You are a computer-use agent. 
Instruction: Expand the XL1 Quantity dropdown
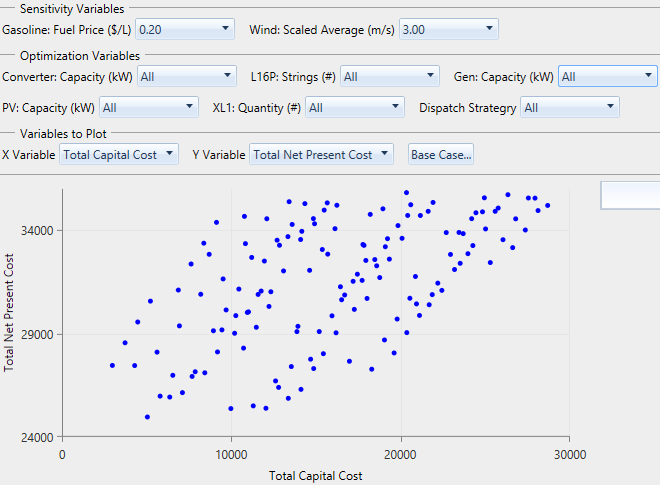[x=355, y=107]
